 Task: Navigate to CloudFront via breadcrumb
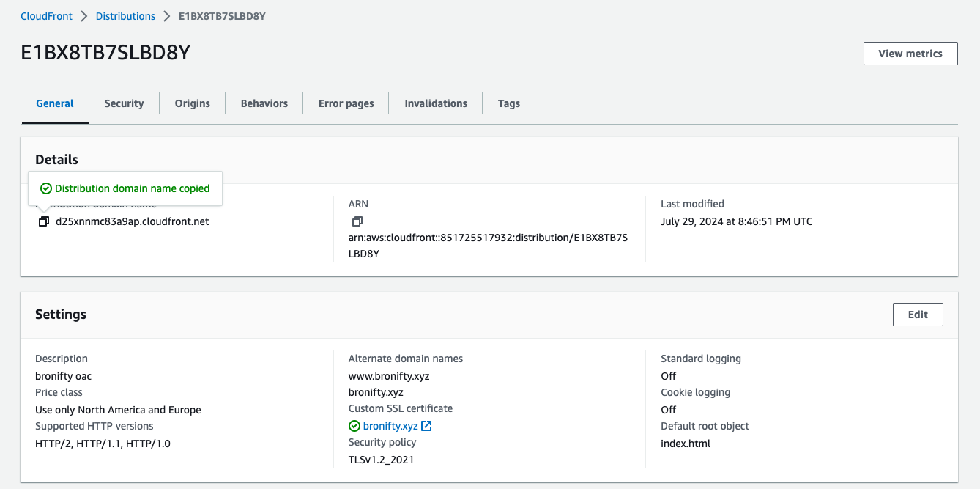pos(46,15)
